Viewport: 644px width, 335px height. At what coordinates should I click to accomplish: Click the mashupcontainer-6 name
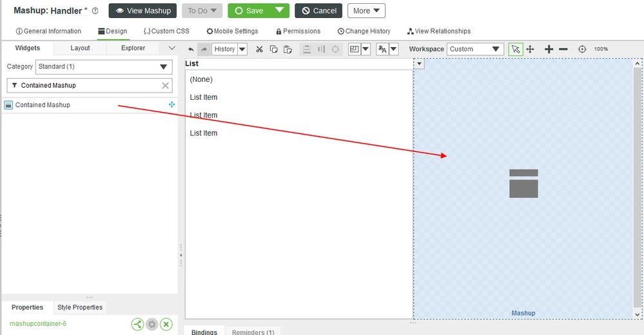[x=38, y=323]
